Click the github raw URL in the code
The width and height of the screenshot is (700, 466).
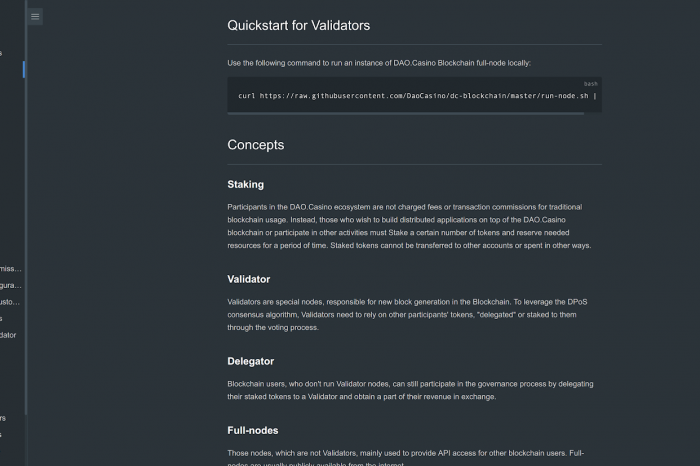[424, 96]
